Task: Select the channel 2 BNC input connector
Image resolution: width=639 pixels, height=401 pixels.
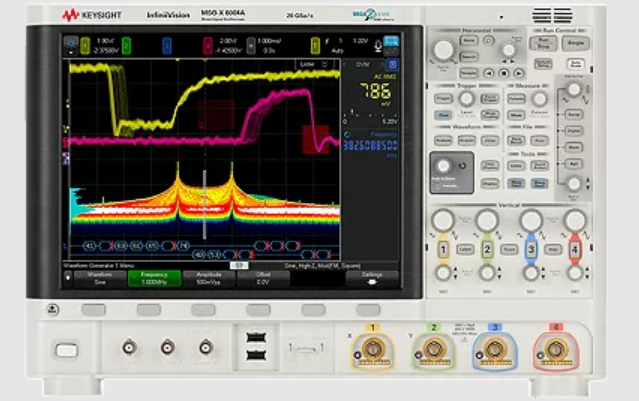Action: pos(434,350)
